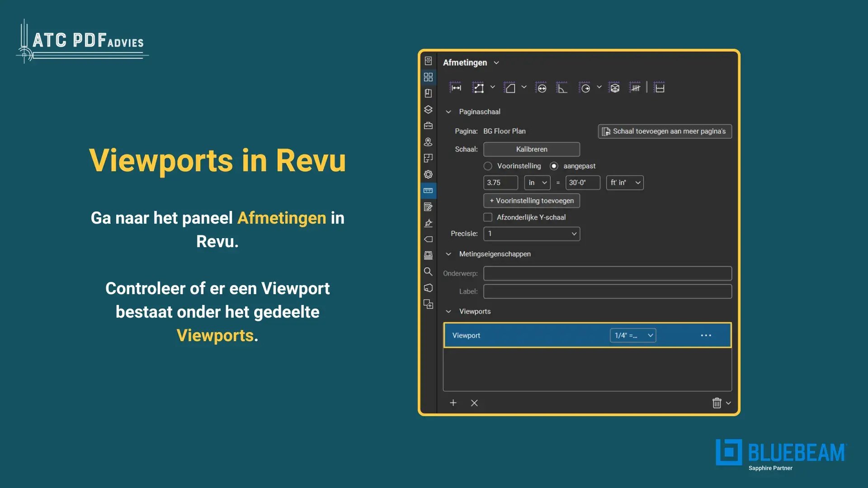Open the 'in' unit dropdown
Viewport: 868px width, 488px height.
tap(537, 183)
